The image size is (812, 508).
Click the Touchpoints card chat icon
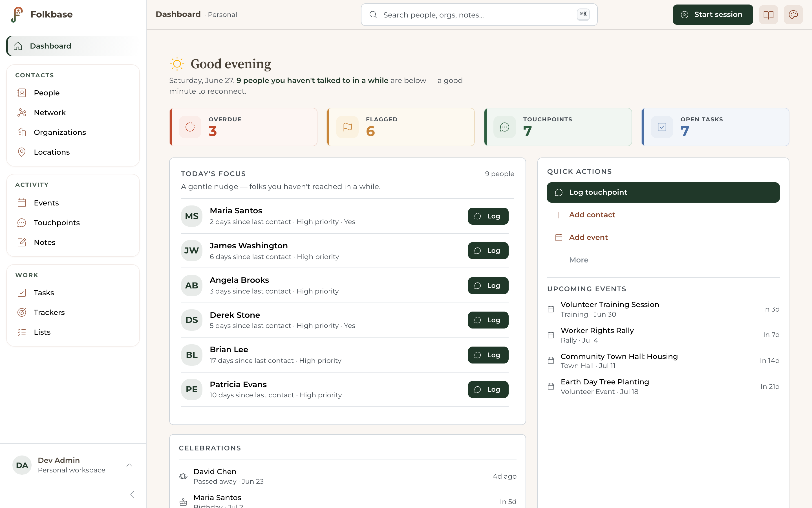[x=505, y=127]
